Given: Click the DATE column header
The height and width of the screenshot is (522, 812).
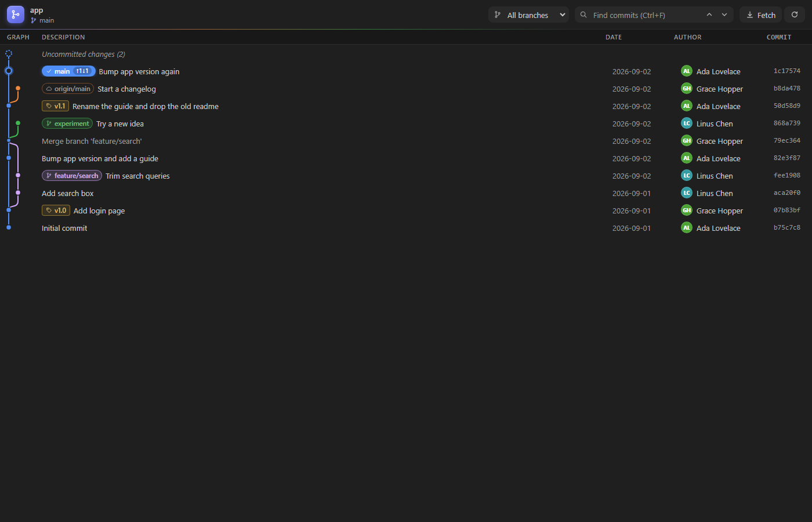Looking at the screenshot, I should point(614,37).
